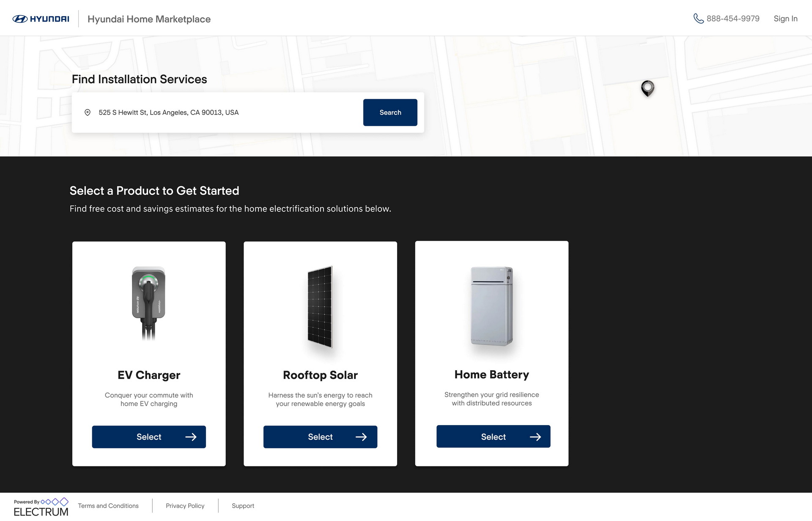This screenshot has height=521, width=812.
Task: Open Terms and Conditions link
Action: pyautogui.click(x=108, y=506)
